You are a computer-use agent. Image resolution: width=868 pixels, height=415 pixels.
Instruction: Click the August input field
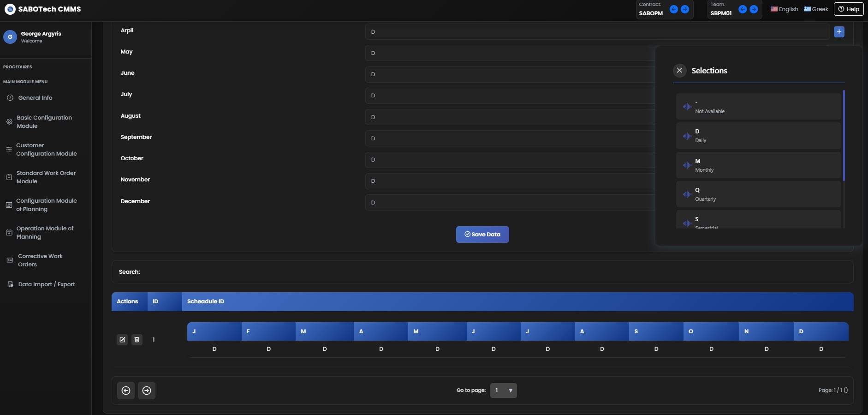pos(510,117)
